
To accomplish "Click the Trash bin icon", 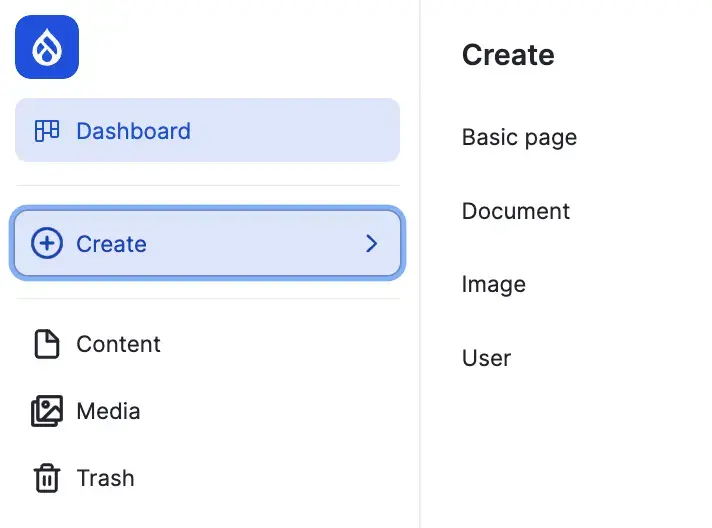I will (47, 478).
